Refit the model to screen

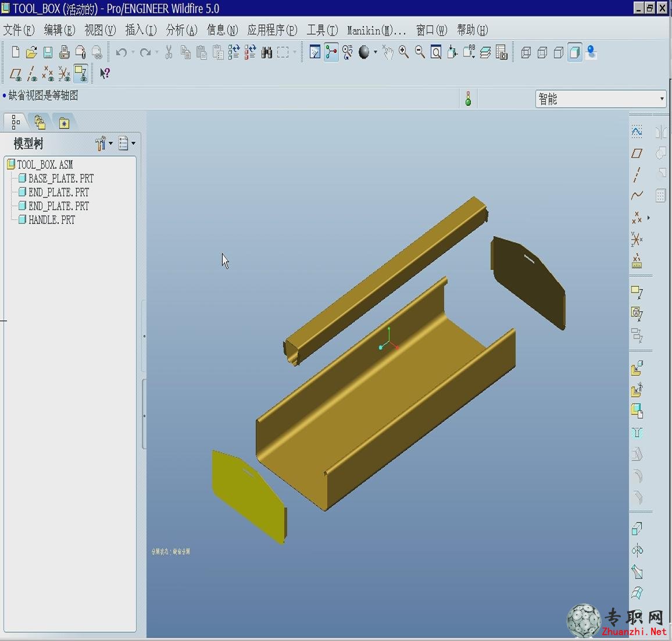(436, 52)
